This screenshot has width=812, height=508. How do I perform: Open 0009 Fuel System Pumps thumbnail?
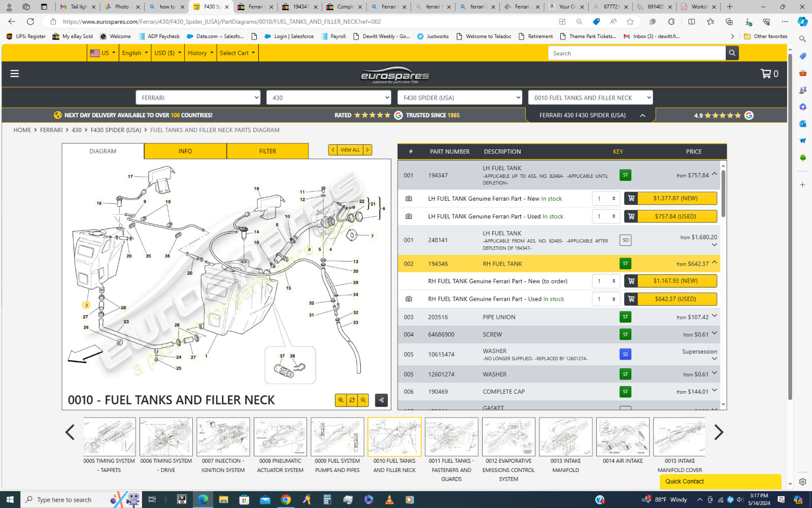pyautogui.click(x=337, y=437)
